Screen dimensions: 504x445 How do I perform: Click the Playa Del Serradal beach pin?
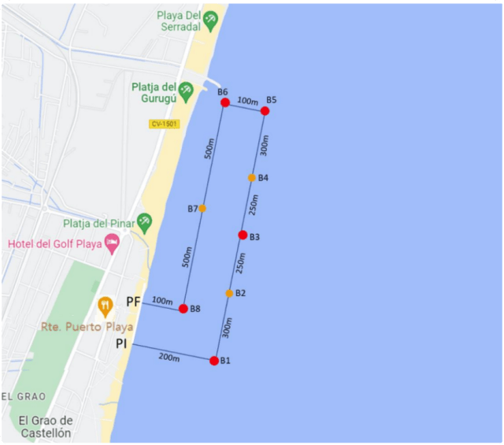click(210, 21)
